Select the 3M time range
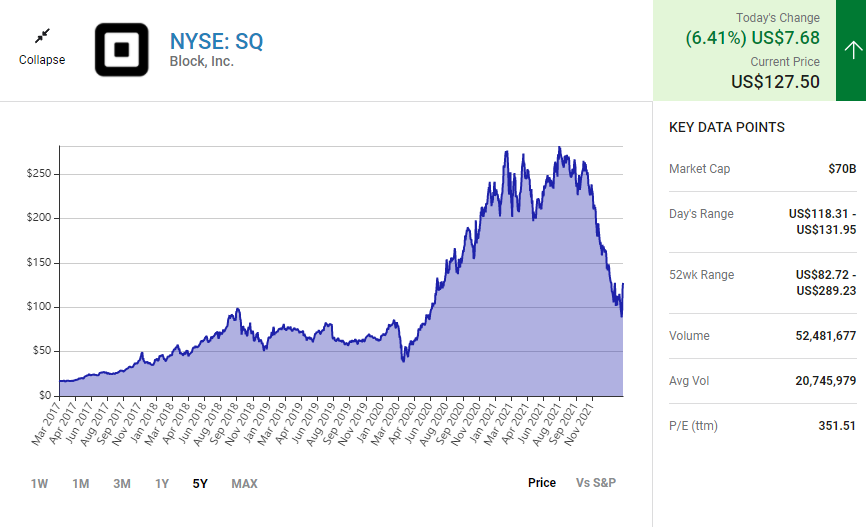The height and width of the screenshot is (527, 866). [x=122, y=484]
